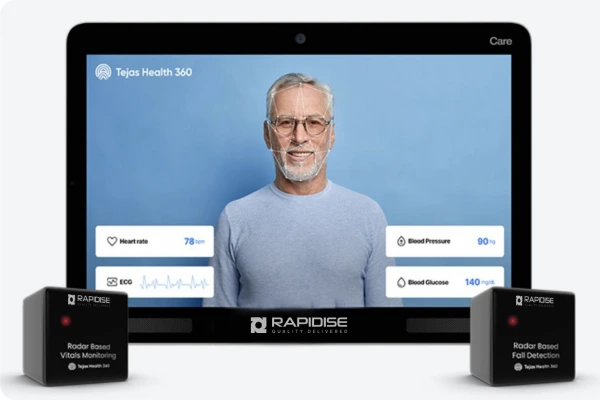The width and height of the screenshot is (600, 400).
Task: Click the ECG monitor icon
Action: coord(112,282)
